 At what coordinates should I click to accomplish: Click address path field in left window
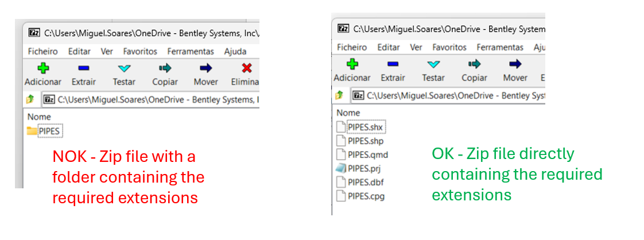click(150, 99)
